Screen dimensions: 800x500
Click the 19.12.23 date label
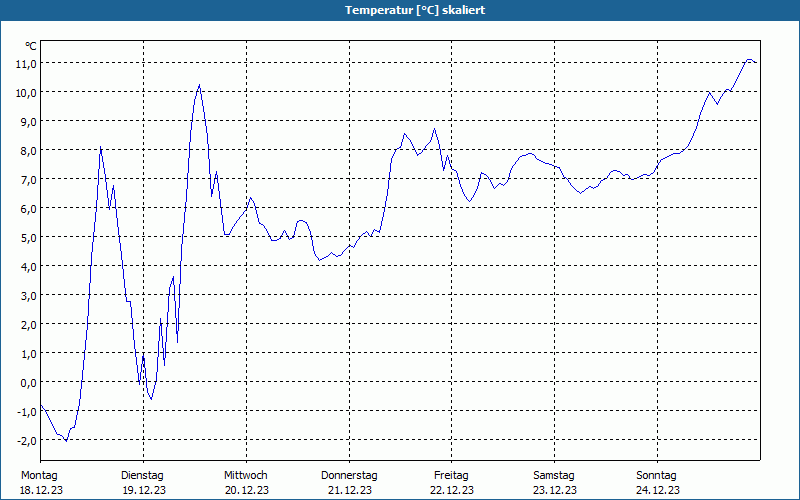point(144,490)
